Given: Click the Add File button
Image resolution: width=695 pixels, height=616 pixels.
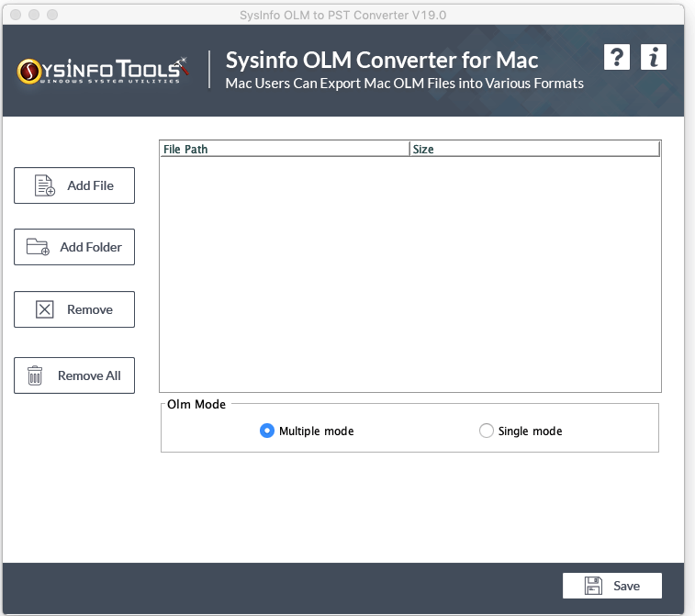Looking at the screenshot, I should click(74, 185).
